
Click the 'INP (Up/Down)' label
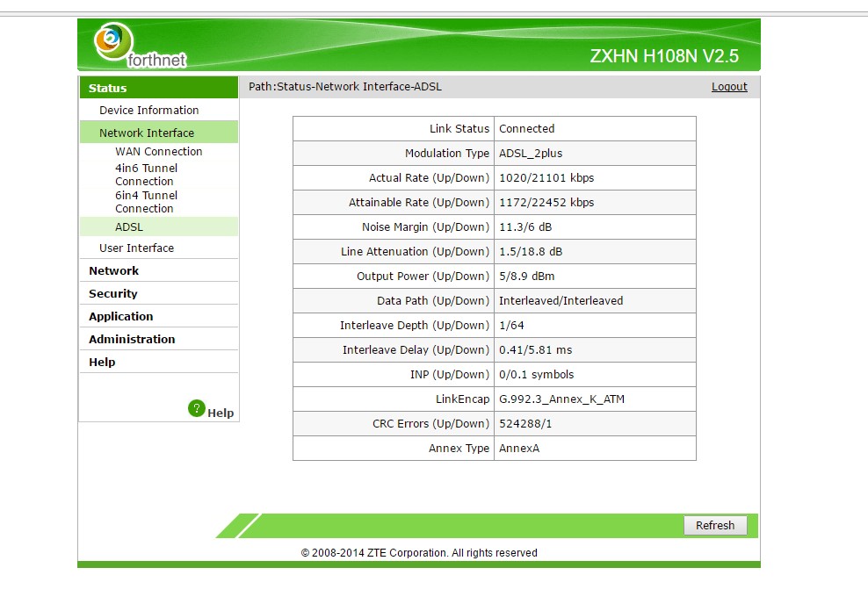point(450,374)
